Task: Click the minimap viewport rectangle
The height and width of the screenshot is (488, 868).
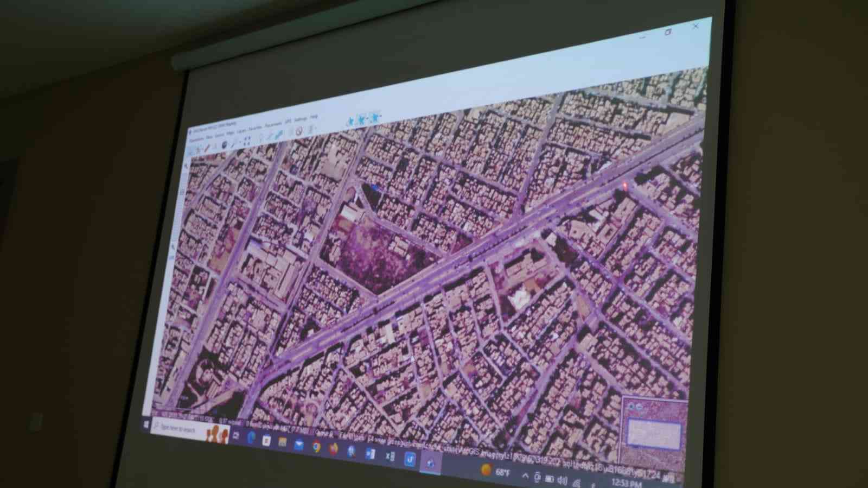Action: (x=654, y=434)
